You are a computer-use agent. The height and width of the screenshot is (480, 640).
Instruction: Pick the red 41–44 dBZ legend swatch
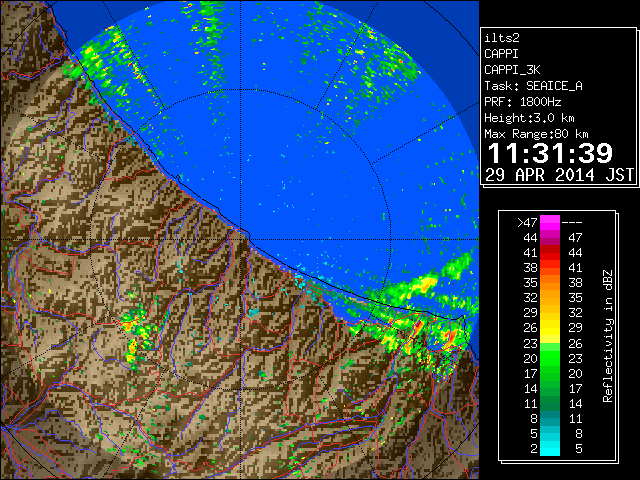click(x=550, y=253)
